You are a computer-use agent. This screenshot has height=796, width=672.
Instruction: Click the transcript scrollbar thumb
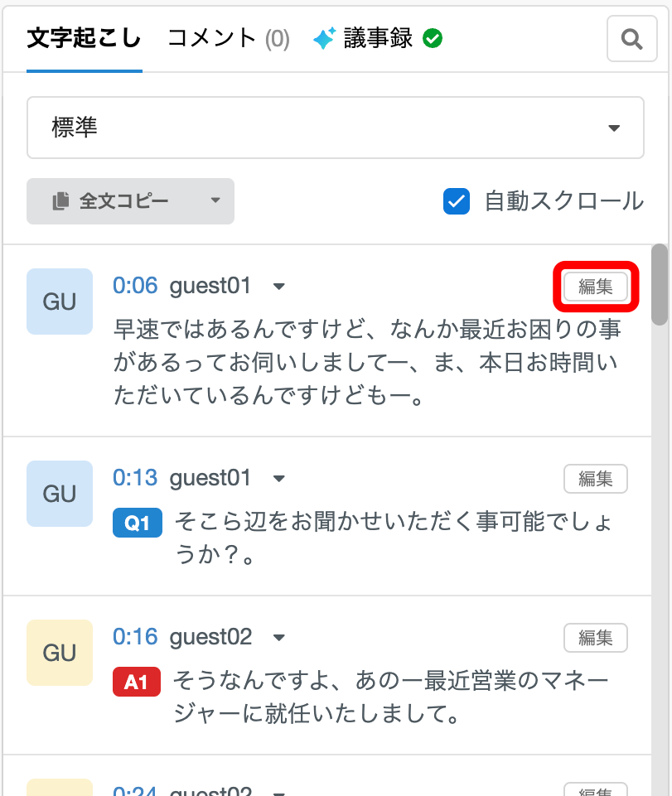tap(660, 284)
